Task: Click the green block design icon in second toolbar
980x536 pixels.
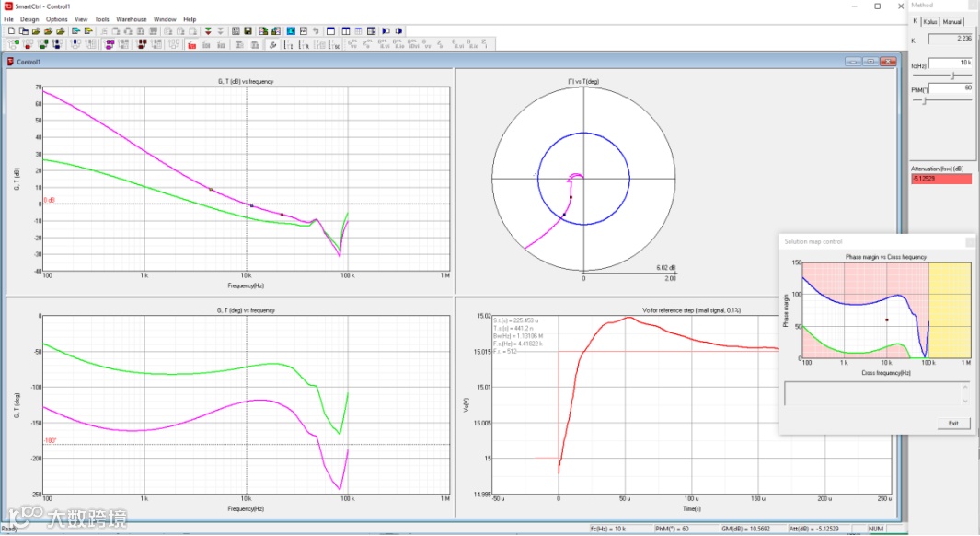Action: click(x=13, y=44)
